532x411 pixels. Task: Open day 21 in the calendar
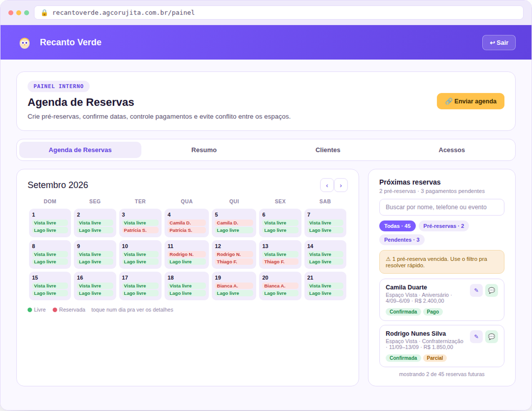(x=325, y=286)
